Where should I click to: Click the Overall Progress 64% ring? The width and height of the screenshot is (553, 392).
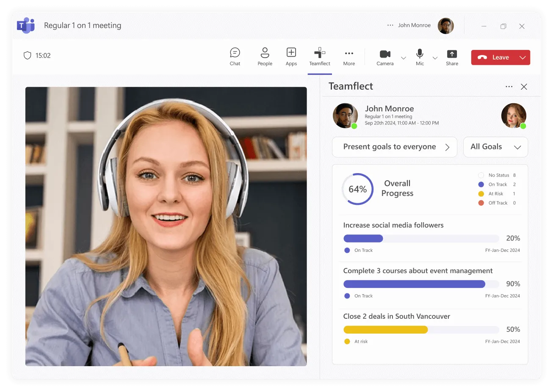358,189
